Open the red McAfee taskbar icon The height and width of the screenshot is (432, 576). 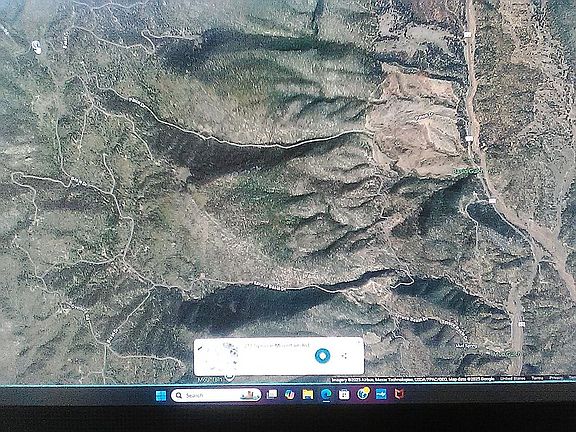click(x=399, y=394)
